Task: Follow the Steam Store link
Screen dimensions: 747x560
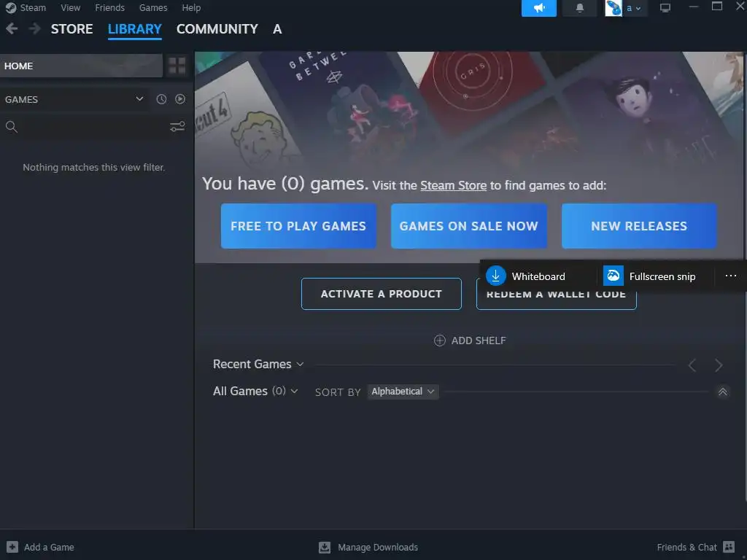Action: 453,185
